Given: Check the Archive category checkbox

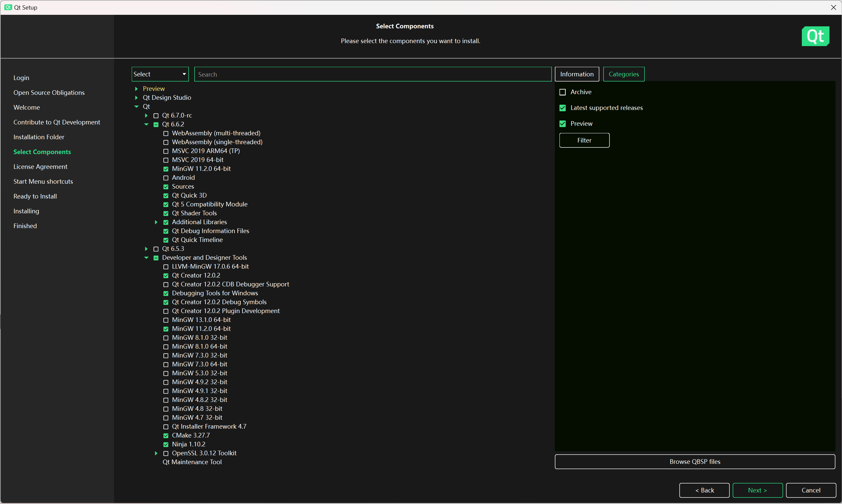Looking at the screenshot, I should (x=562, y=92).
